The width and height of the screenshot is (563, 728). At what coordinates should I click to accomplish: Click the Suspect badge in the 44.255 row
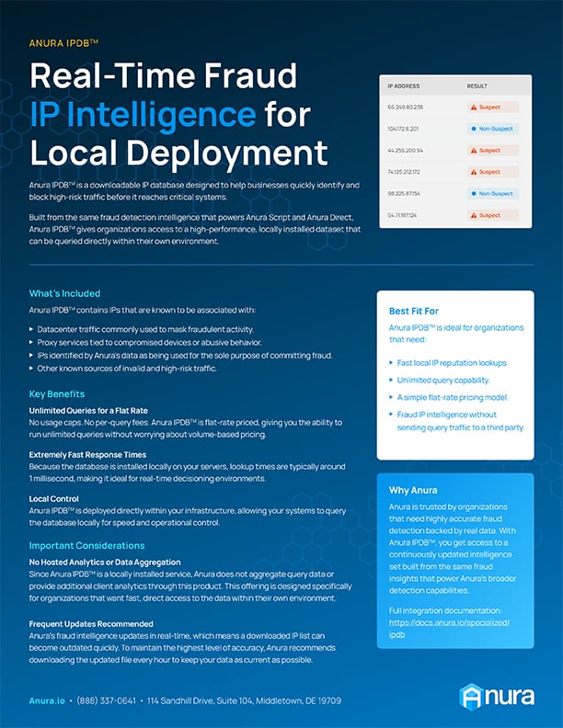493,151
